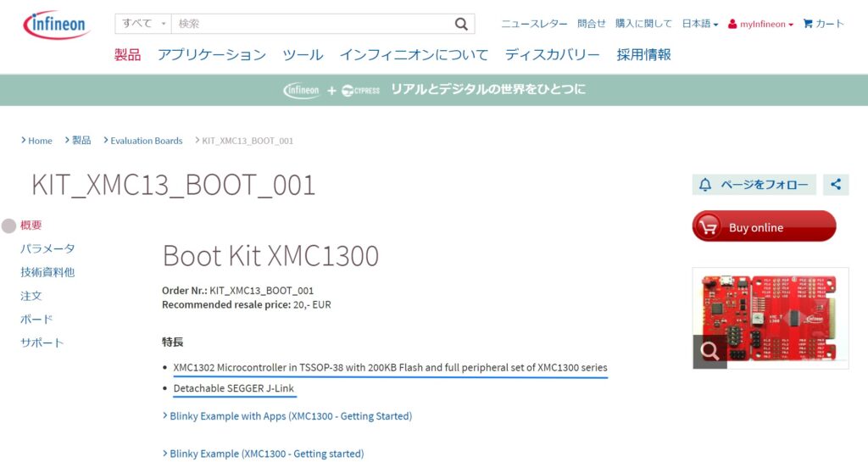The height and width of the screenshot is (462, 868).
Task: Select サポート in the side navigation
Action: (x=42, y=342)
